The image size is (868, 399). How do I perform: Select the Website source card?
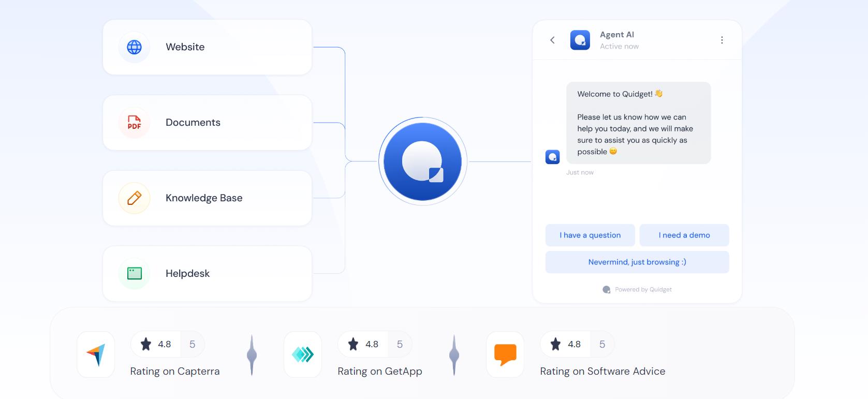click(x=207, y=47)
